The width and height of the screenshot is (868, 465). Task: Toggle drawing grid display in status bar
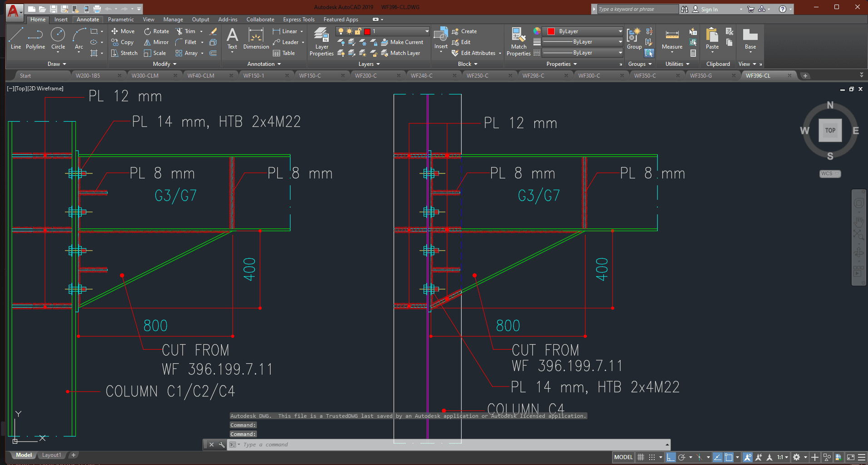click(x=641, y=457)
